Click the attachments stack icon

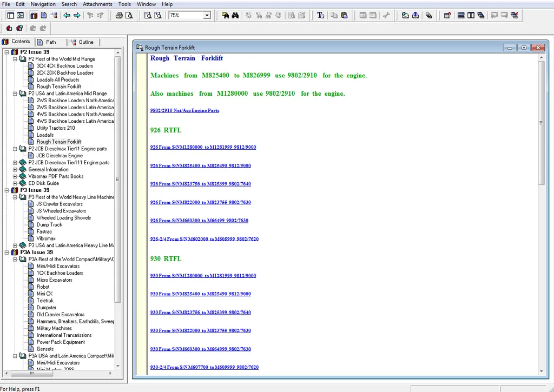[x=428, y=15]
